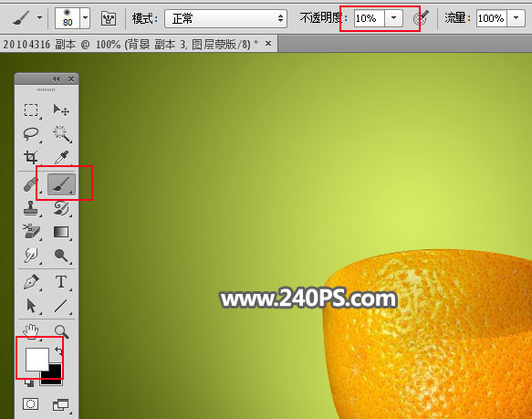Select the Crop tool
The height and width of the screenshot is (419, 532).
point(31,157)
